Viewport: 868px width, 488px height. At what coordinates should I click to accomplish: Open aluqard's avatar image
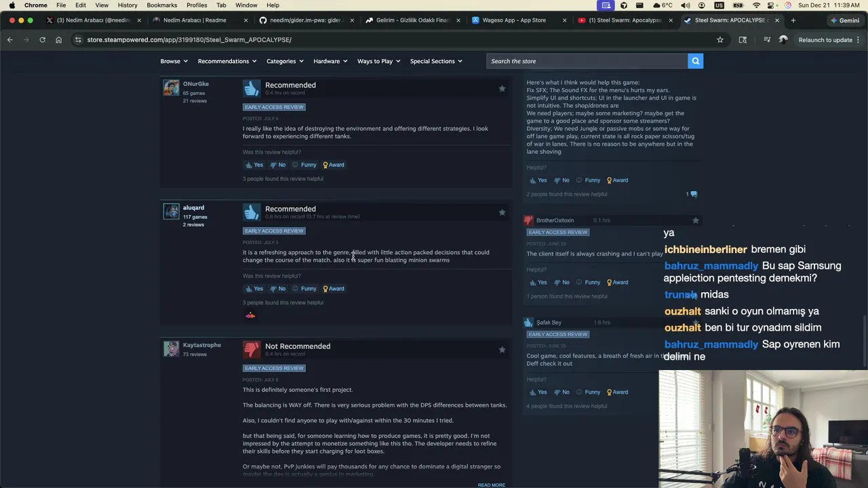(171, 211)
